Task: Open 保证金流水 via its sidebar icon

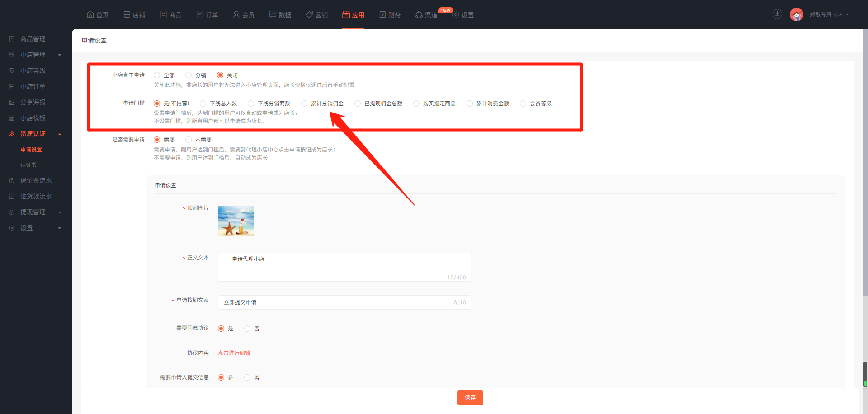Action: pyautogui.click(x=12, y=181)
